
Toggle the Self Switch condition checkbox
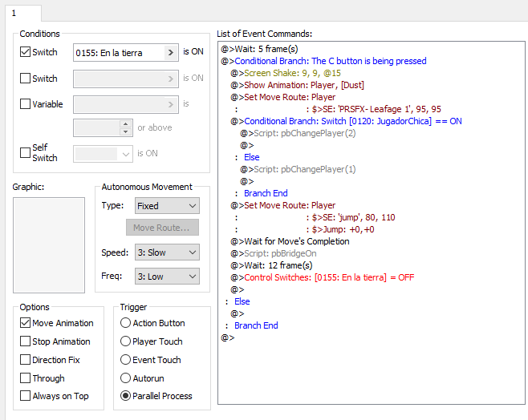(25, 153)
